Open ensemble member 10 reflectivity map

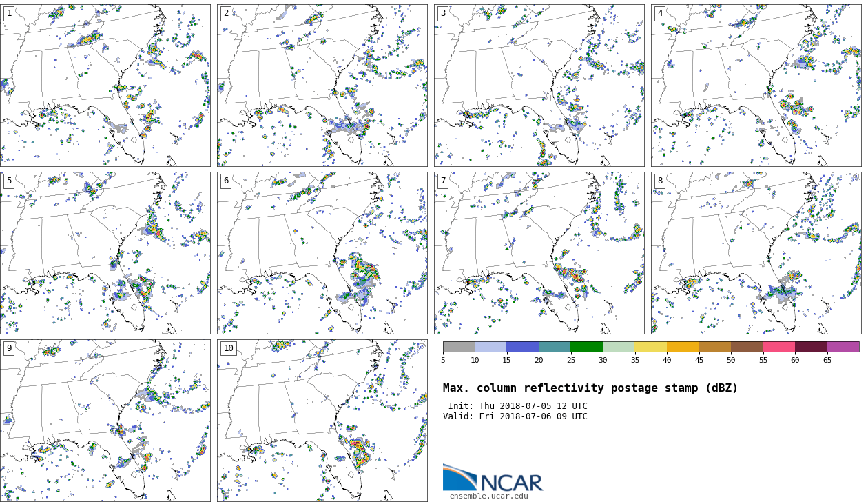322,421
